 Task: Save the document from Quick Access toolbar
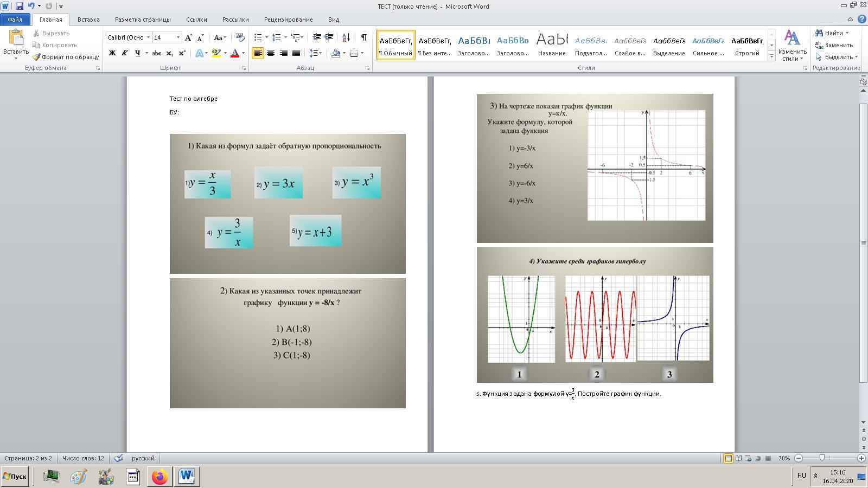(x=20, y=6)
